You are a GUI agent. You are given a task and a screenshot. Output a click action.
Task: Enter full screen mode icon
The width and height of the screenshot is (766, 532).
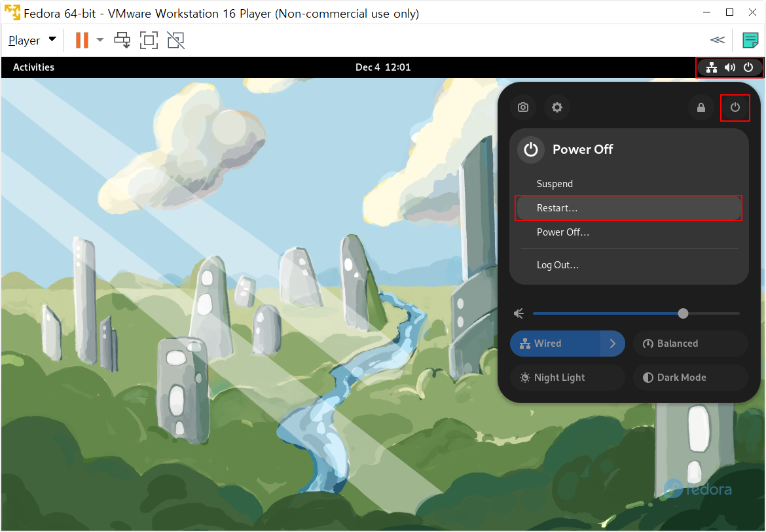(x=149, y=40)
